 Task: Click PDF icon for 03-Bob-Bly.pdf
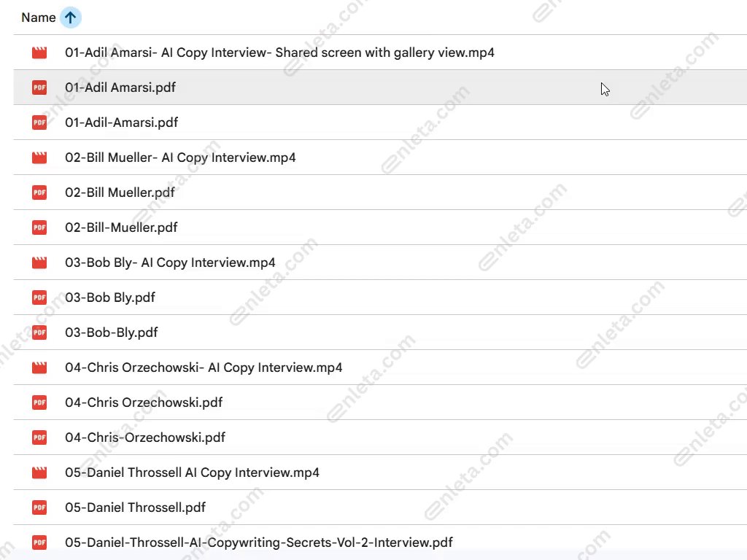point(39,332)
